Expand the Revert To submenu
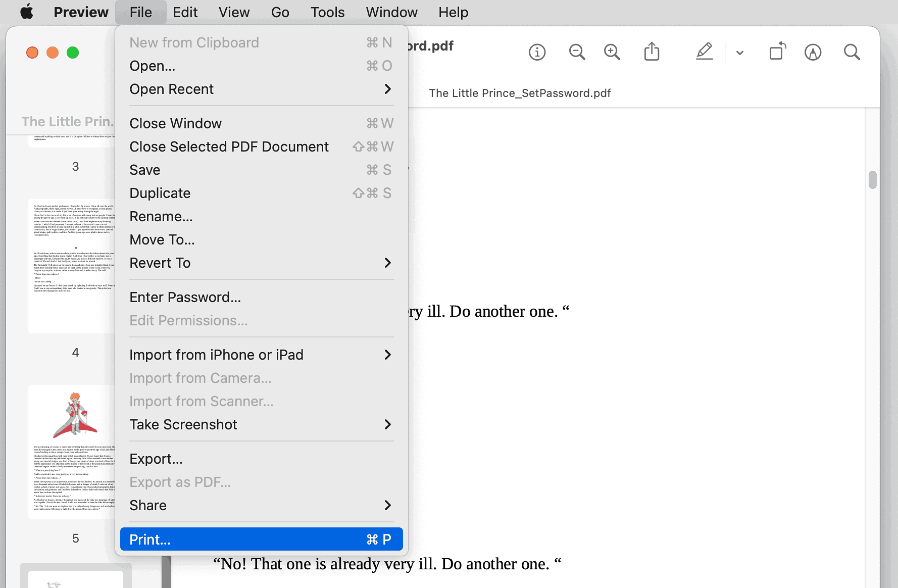The image size is (898, 588). click(261, 263)
